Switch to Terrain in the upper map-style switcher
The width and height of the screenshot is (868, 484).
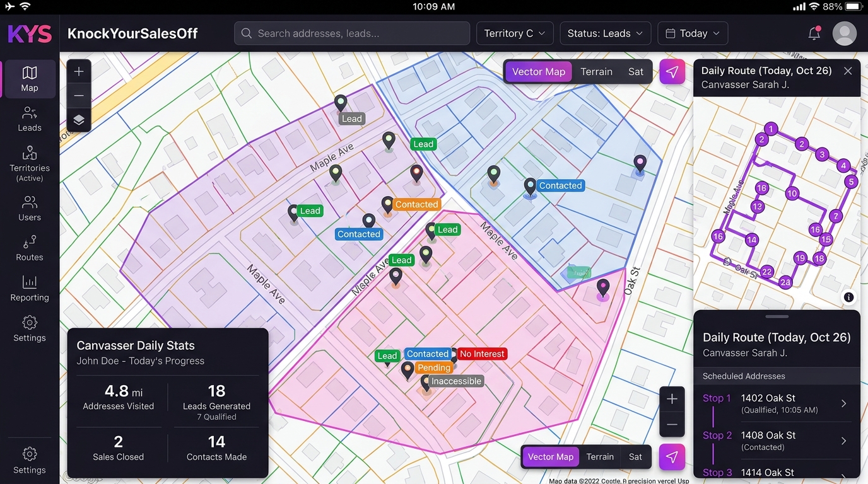pos(596,72)
